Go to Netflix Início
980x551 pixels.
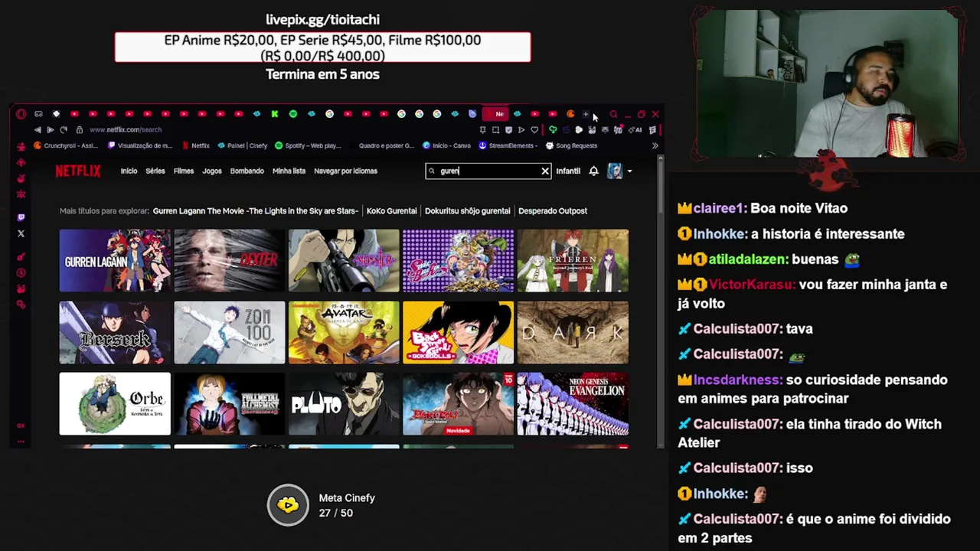129,171
